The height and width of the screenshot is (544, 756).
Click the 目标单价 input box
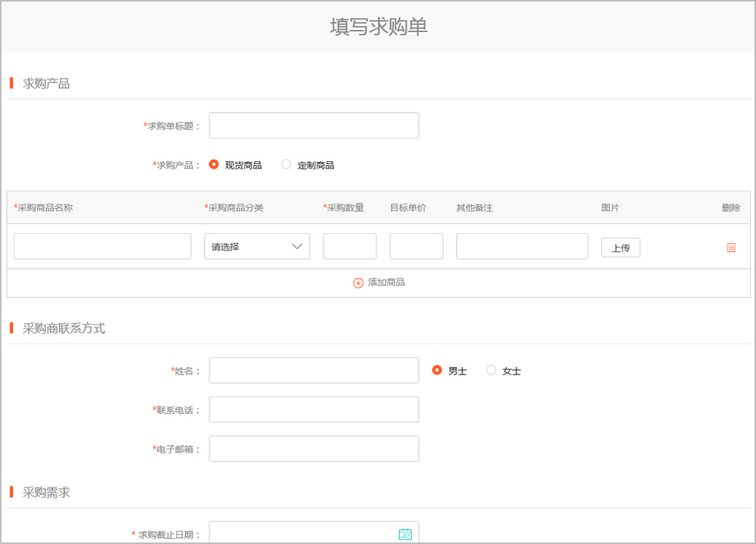click(x=416, y=246)
